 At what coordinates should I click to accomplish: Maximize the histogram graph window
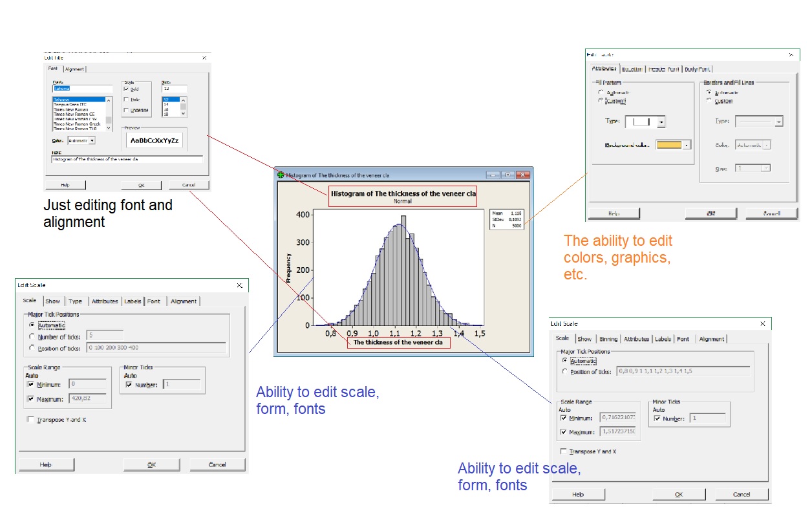coord(509,175)
